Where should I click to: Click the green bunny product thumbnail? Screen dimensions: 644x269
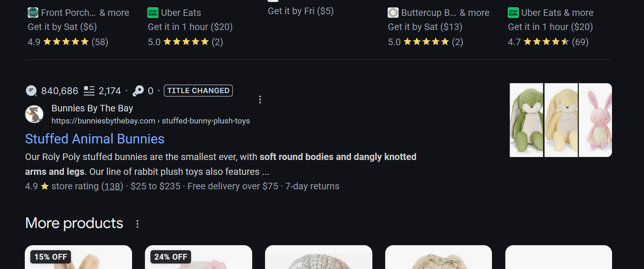pos(525,120)
